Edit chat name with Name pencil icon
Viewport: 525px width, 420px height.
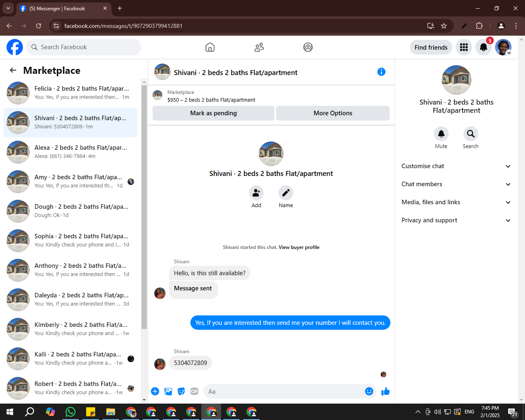(286, 192)
